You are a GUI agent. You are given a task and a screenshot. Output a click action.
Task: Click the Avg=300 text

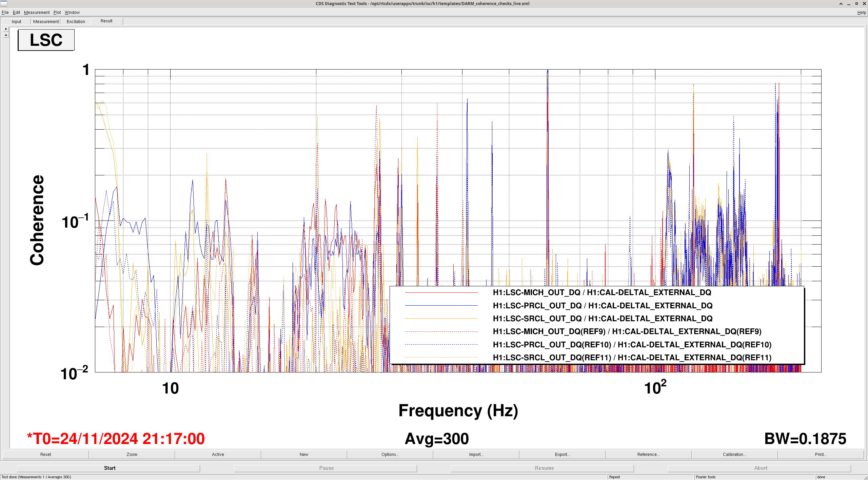pos(437,439)
